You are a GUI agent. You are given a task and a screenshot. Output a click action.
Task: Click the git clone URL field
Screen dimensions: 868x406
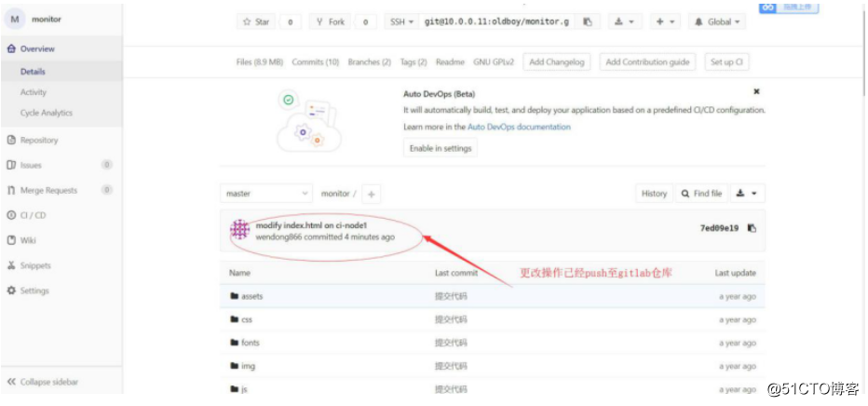(x=496, y=22)
